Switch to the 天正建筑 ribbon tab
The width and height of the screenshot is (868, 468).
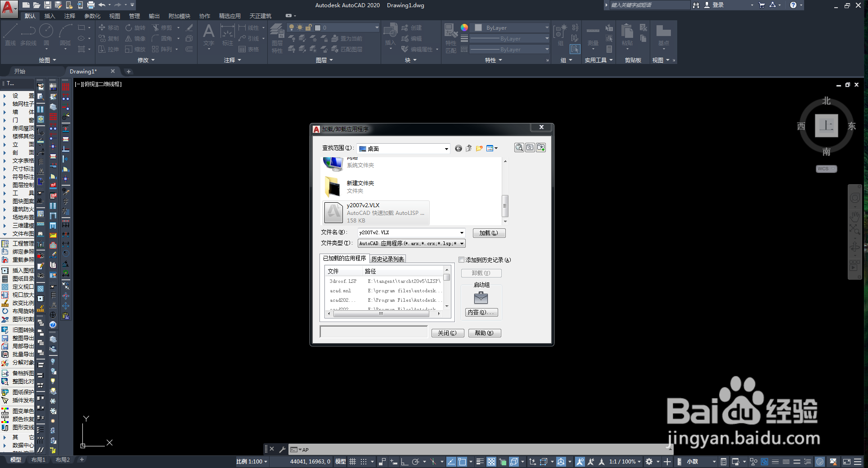261,16
